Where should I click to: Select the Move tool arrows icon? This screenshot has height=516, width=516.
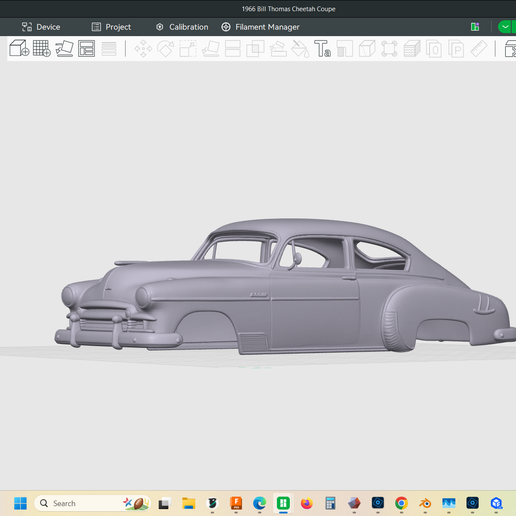click(143, 49)
